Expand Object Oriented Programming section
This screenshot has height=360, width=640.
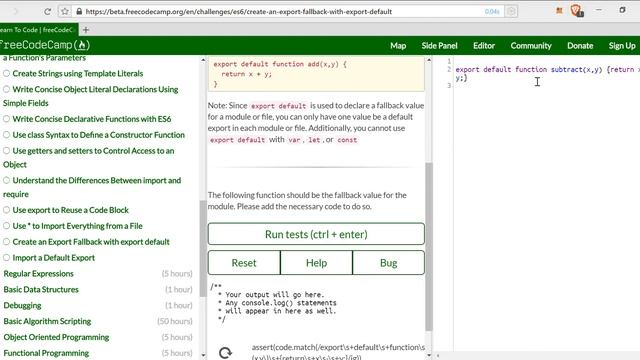point(56,337)
